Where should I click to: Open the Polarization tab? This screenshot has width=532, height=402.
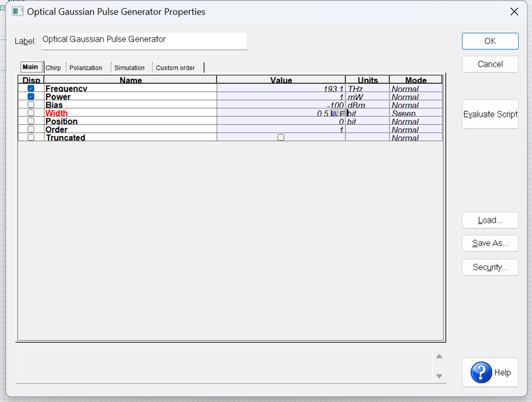[x=86, y=67]
